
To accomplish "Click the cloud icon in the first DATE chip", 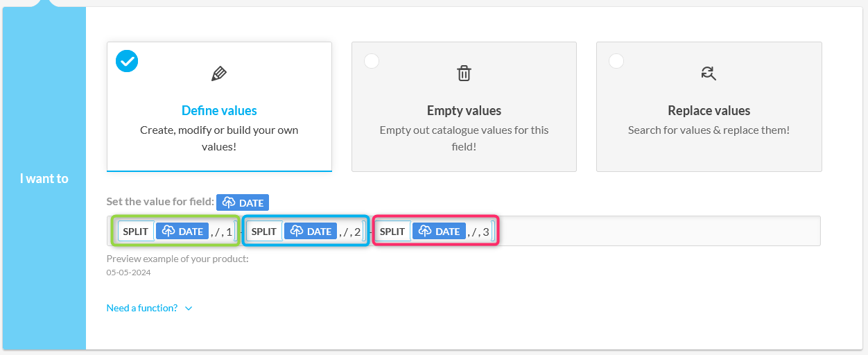I will pyautogui.click(x=168, y=232).
